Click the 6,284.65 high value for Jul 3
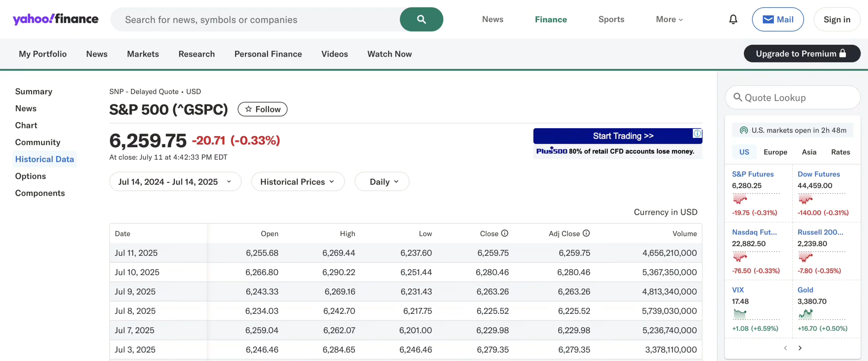The width and height of the screenshot is (868, 361). click(339, 349)
